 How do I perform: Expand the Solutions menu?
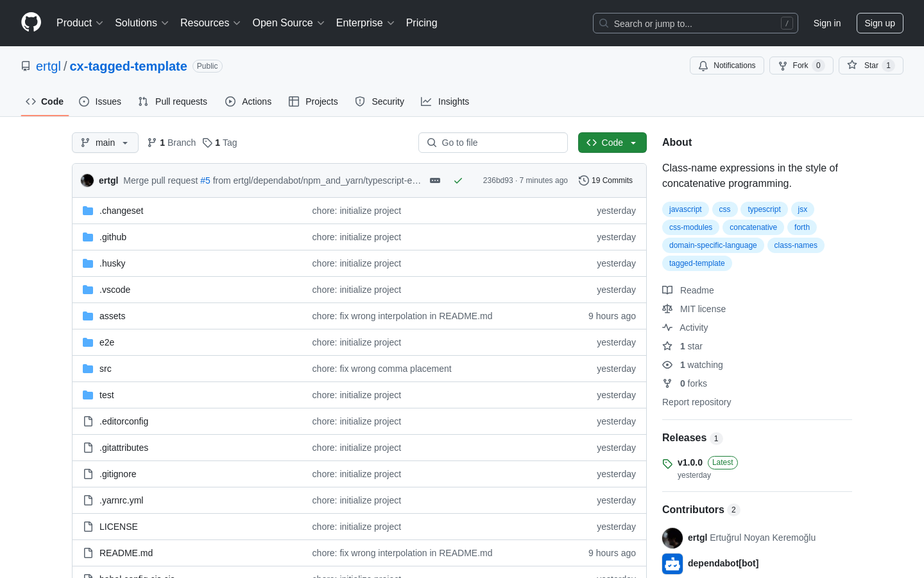pyautogui.click(x=142, y=22)
